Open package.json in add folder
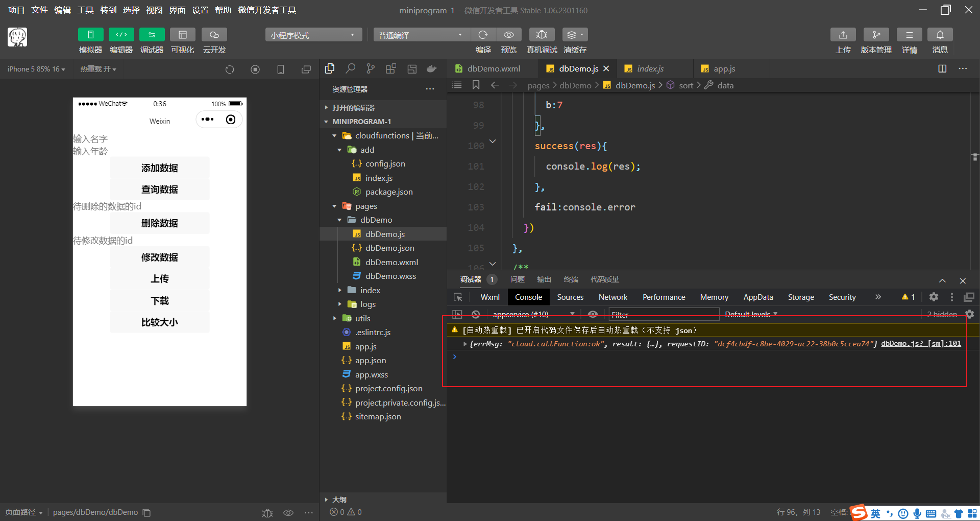The image size is (980, 521). click(x=389, y=192)
